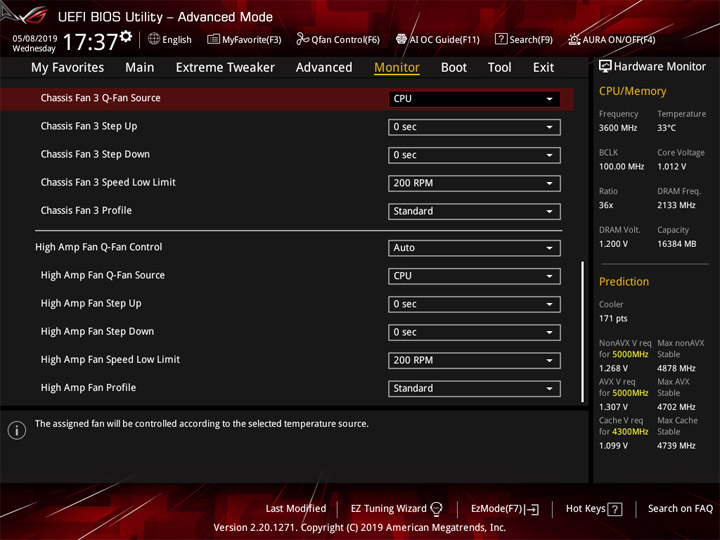
Task: Click the Hardware Monitor screen icon
Action: click(605, 67)
